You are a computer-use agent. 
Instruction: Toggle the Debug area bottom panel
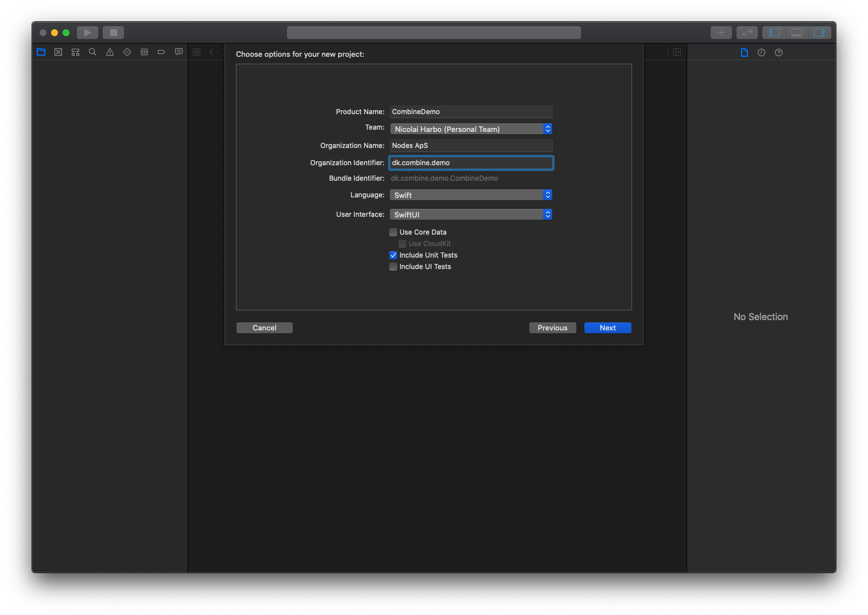(x=797, y=33)
